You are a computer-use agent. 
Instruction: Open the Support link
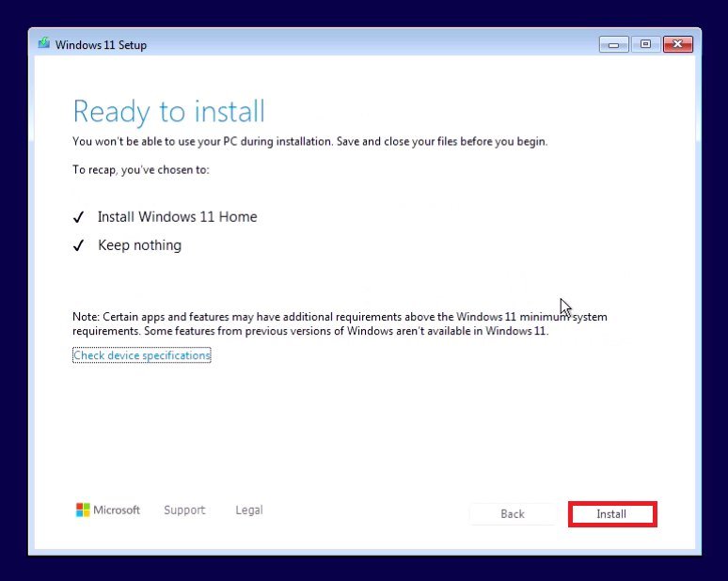184,510
